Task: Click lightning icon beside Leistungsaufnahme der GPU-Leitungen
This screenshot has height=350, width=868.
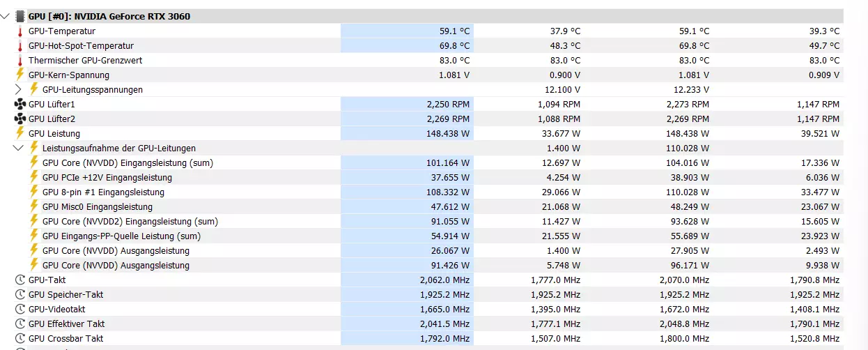Action: click(x=34, y=148)
